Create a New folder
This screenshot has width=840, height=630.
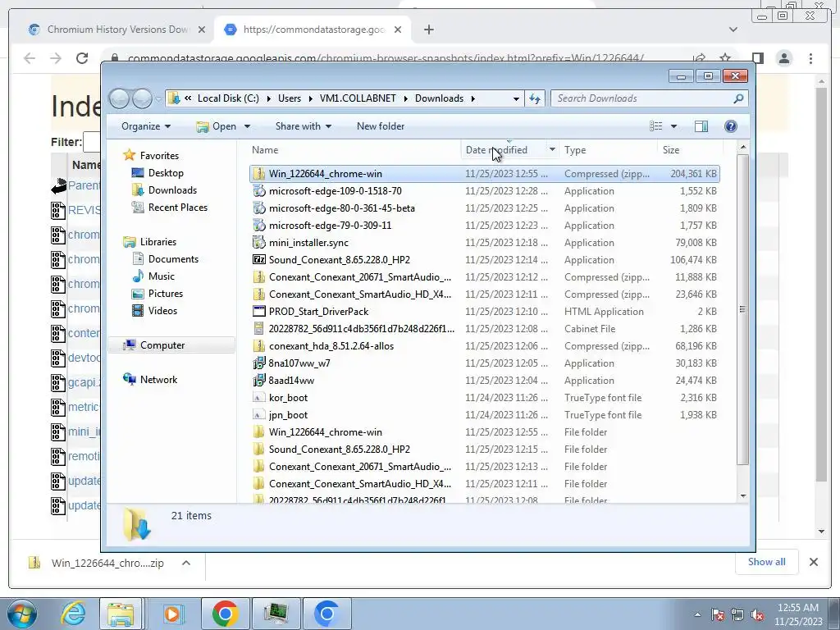click(381, 126)
